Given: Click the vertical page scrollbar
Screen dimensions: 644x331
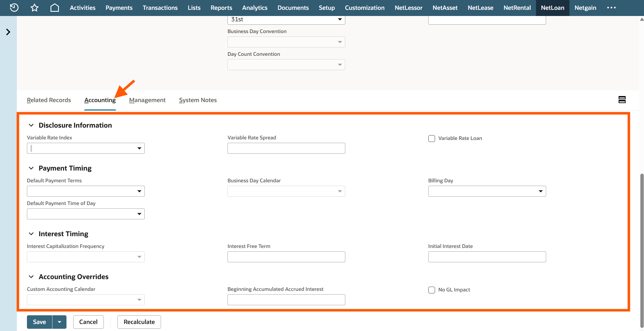Looking at the screenshot, I should [641, 250].
